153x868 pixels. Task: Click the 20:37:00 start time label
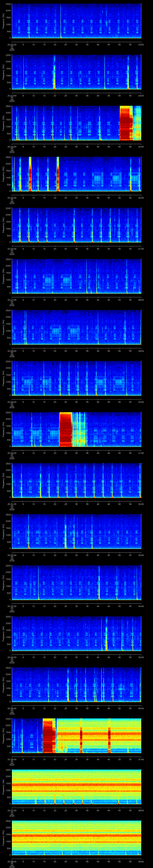[x=12, y=810]
